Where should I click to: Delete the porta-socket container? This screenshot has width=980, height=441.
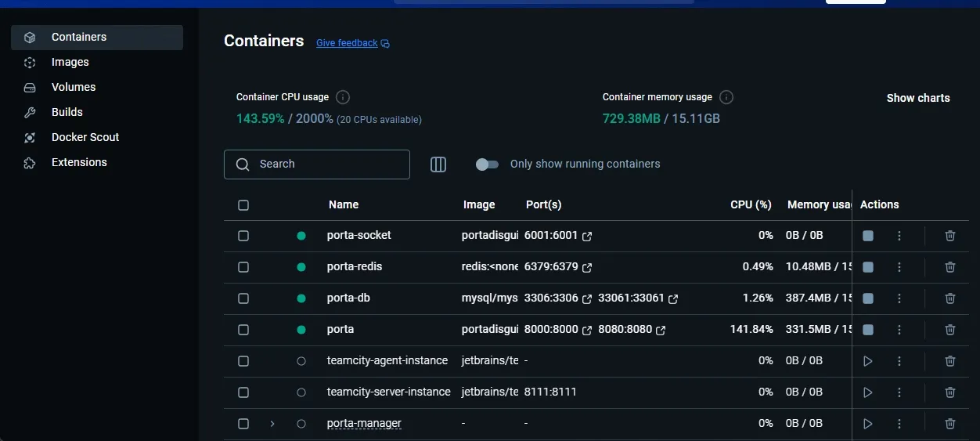pos(950,236)
